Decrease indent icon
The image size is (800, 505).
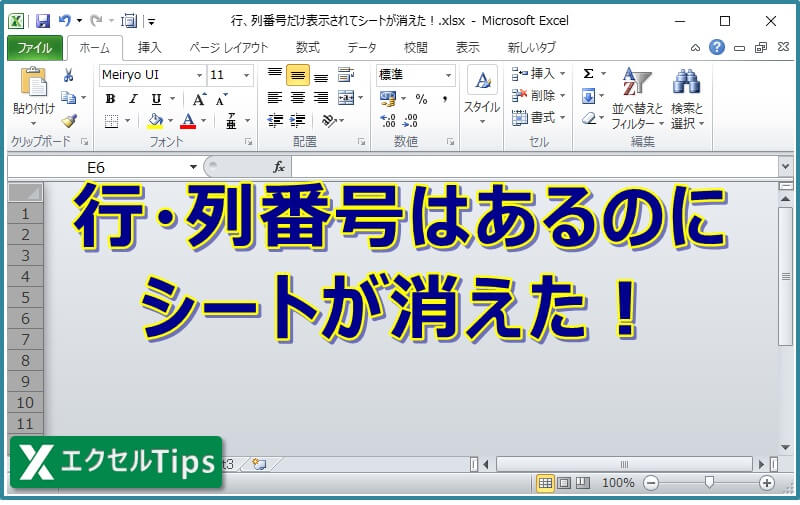(x=275, y=120)
